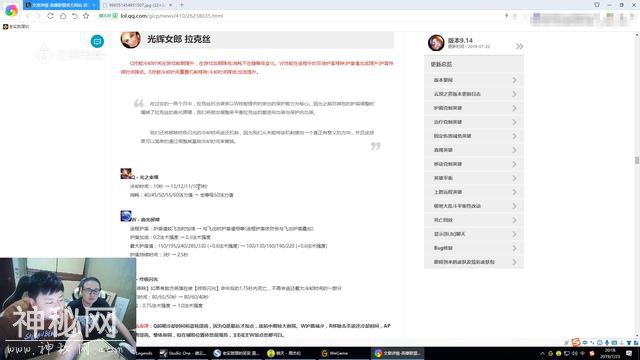Select the active lol.qq.com news tab

pyautogui.click(x=60, y=5)
